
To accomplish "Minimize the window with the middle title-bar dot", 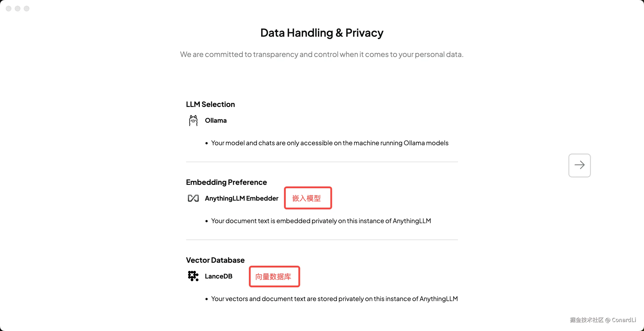I will pyautogui.click(x=18, y=9).
